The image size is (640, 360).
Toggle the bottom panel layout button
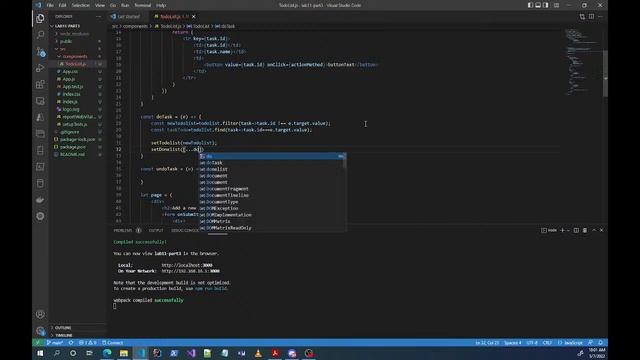538,5
